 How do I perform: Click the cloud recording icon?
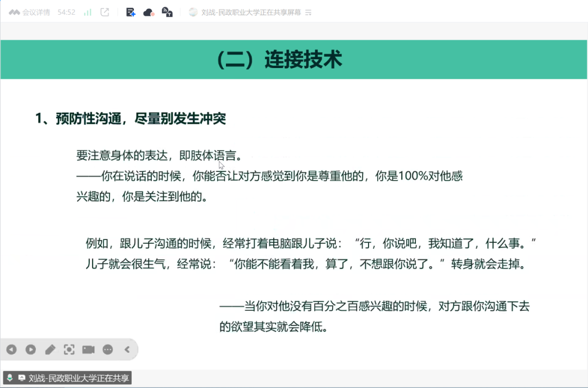point(149,12)
